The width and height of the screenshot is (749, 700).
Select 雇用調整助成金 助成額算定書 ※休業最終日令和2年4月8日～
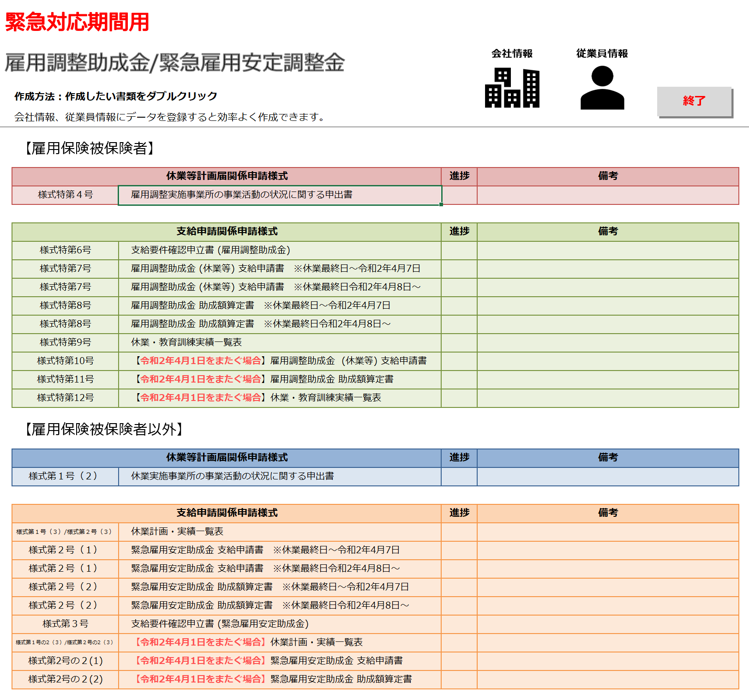280,324
